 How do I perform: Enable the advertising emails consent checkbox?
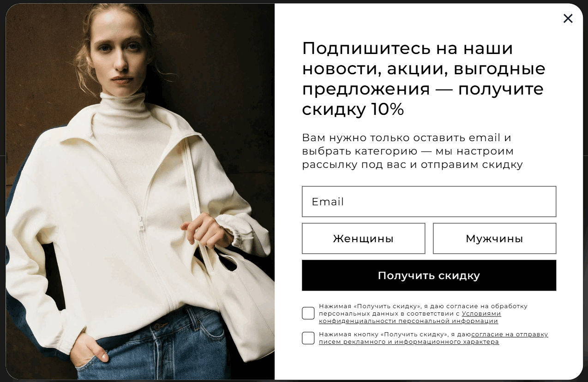tap(308, 338)
